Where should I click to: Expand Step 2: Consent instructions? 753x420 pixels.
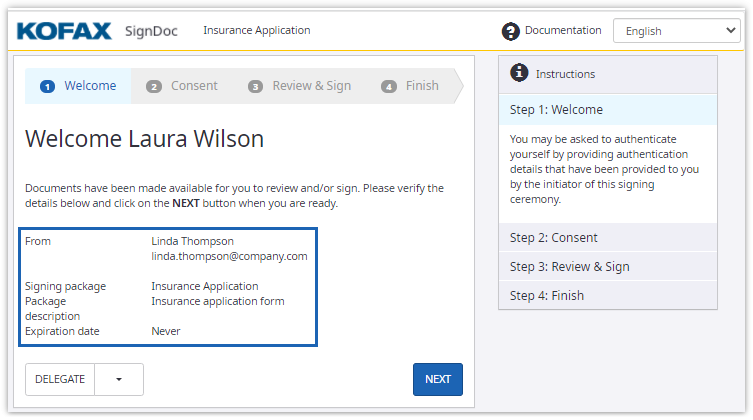[607, 238]
